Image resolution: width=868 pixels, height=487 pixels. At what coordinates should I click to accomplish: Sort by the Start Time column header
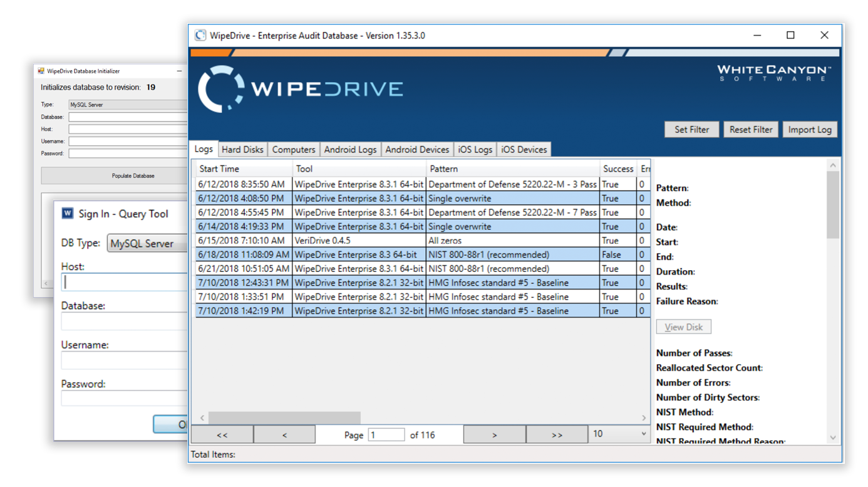(x=244, y=169)
